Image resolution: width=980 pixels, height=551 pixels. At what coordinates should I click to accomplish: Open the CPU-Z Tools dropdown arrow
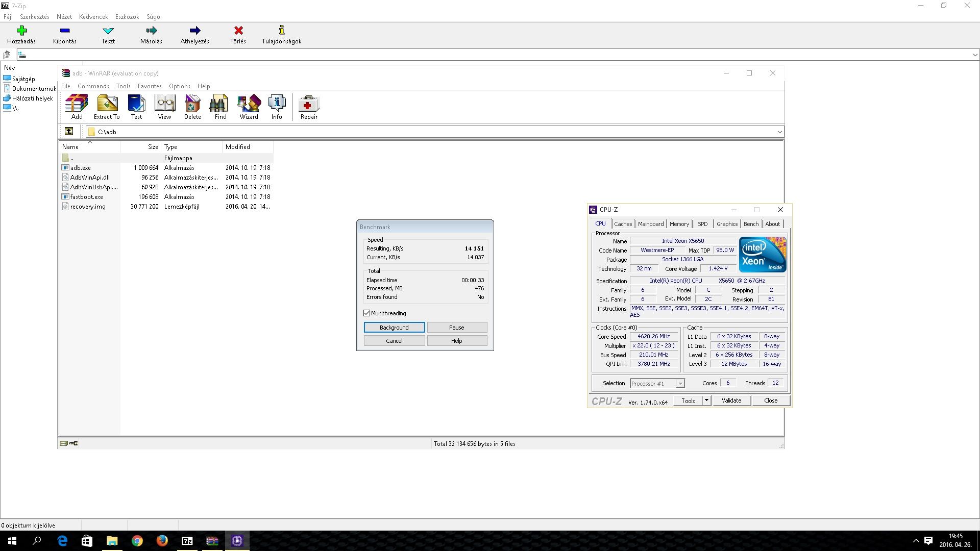pos(706,400)
